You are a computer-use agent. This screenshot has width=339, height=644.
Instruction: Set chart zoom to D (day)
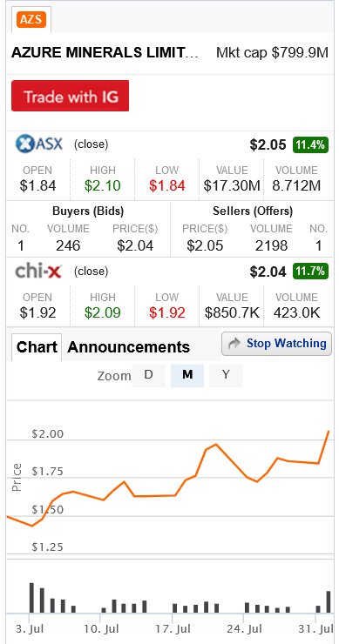pos(148,375)
